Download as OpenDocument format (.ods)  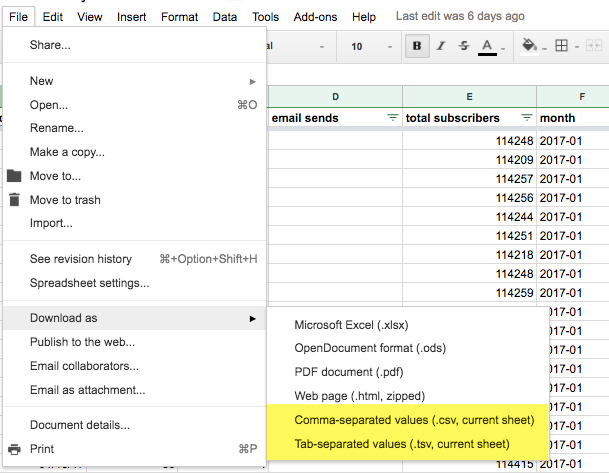(x=408, y=348)
